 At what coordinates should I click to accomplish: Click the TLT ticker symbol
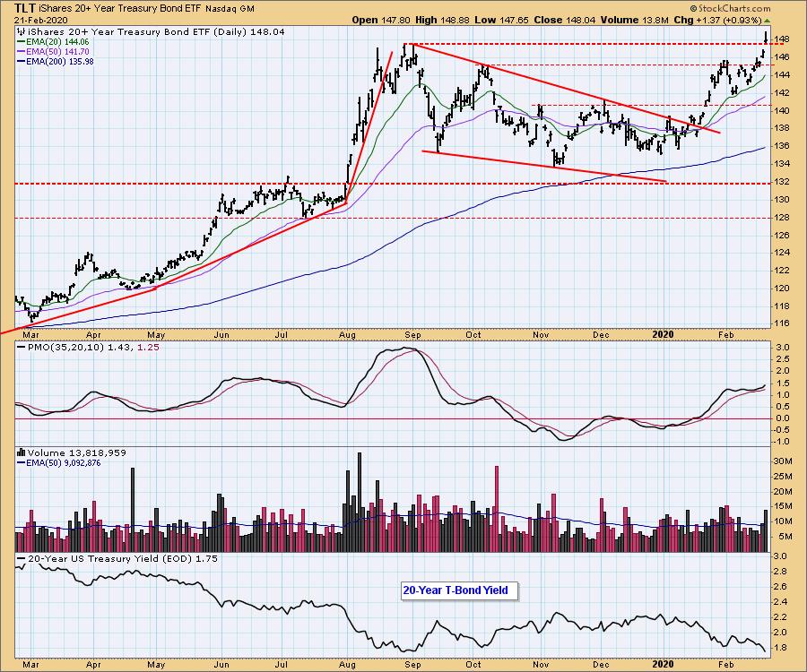(26, 9)
